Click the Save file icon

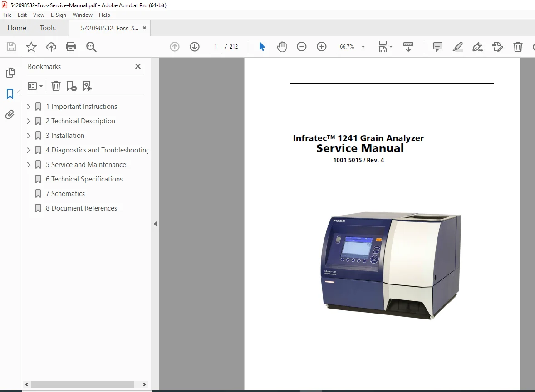point(11,47)
